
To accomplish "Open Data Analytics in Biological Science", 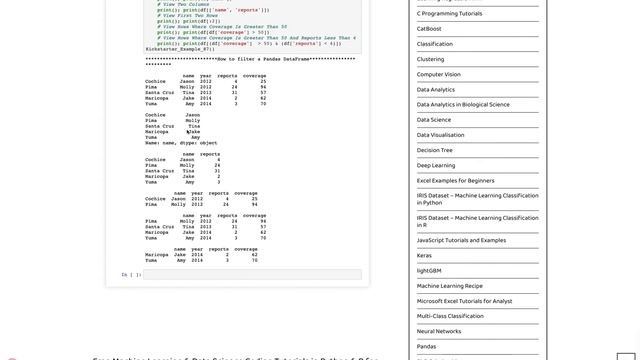I will click(x=463, y=104).
